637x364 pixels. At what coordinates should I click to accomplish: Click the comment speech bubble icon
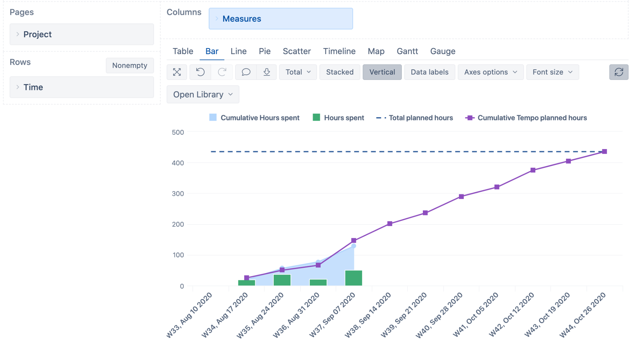point(246,72)
